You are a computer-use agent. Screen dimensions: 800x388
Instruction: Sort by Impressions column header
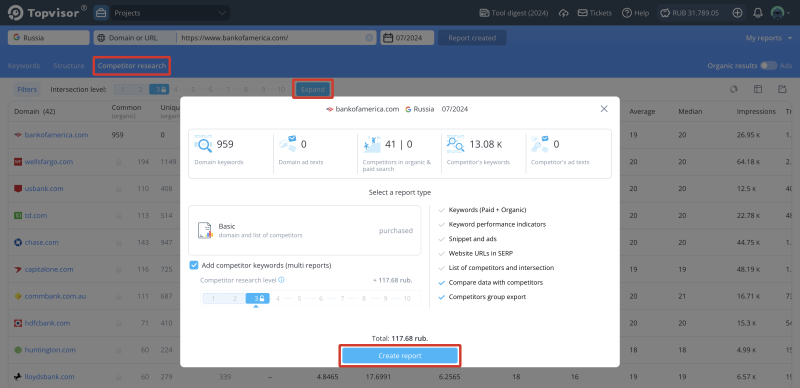coord(756,111)
